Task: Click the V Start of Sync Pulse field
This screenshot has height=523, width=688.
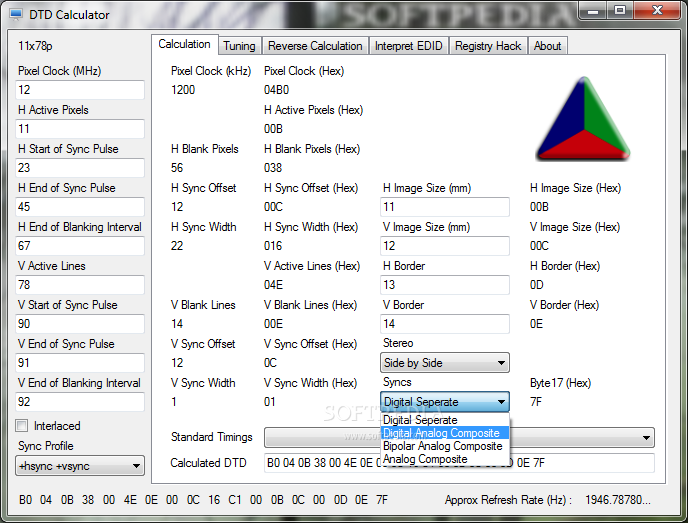Action: click(x=80, y=324)
